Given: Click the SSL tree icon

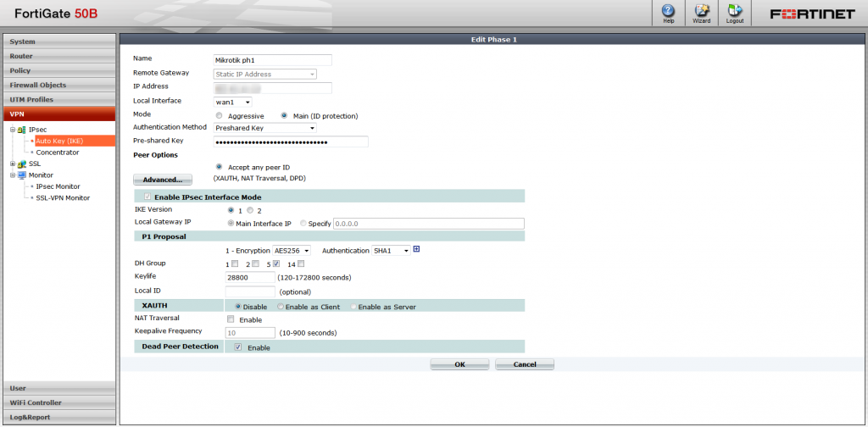Looking at the screenshot, I should pos(21,164).
